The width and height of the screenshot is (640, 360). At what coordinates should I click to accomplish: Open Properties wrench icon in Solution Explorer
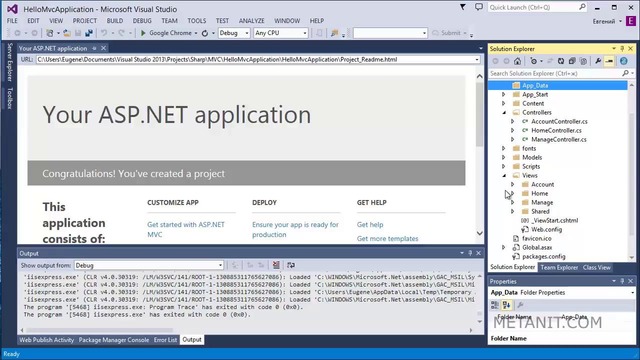(x=598, y=61)
